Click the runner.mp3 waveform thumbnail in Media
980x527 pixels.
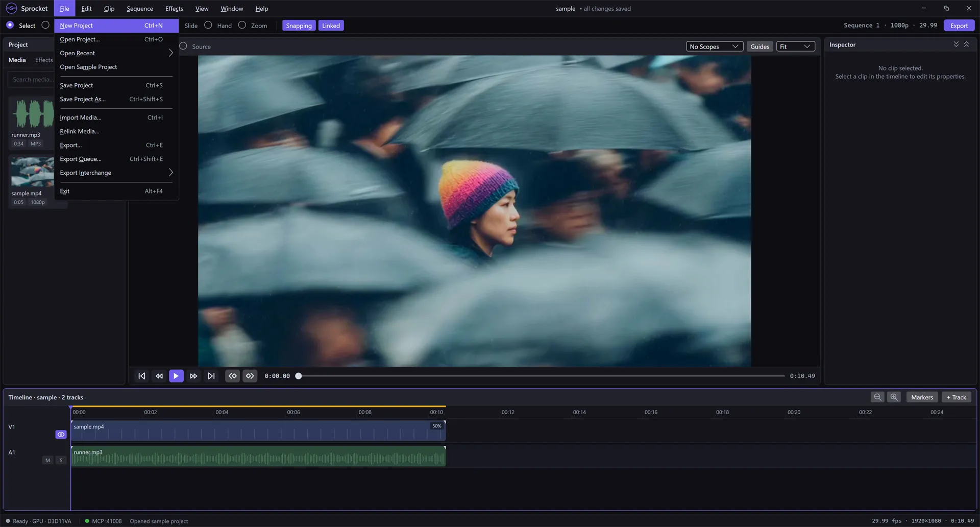point(32,113)
